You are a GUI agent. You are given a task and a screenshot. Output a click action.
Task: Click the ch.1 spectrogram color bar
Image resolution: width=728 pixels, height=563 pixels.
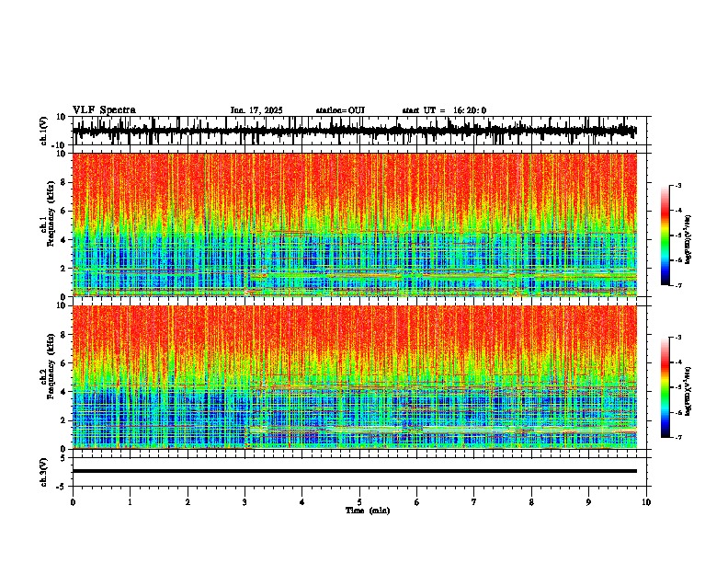click(665, 236)
